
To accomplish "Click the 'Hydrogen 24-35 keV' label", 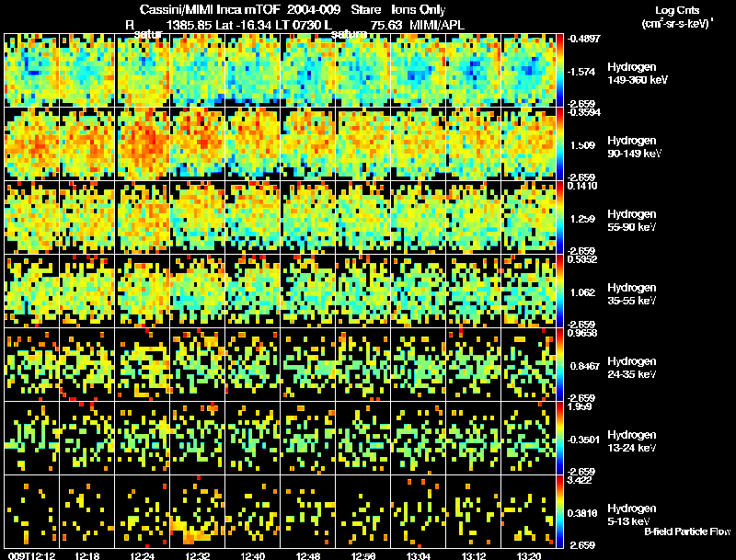I will coord(632,368).
